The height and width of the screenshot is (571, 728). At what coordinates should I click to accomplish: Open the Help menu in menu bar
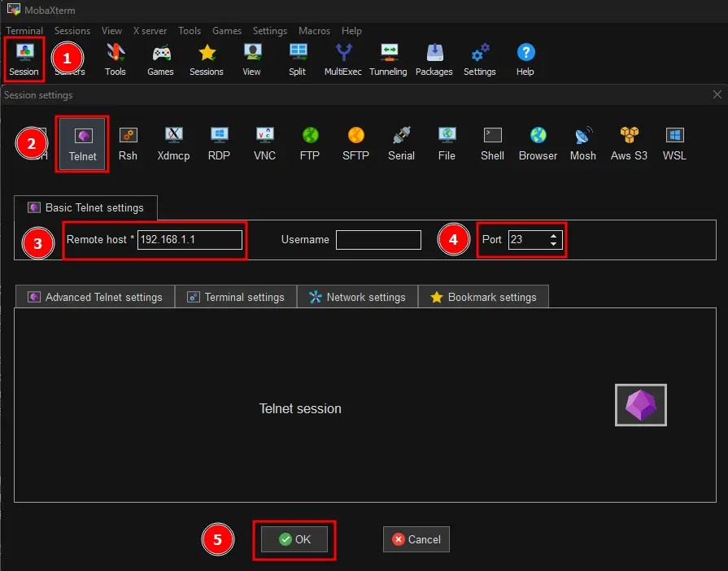(351, 31)
